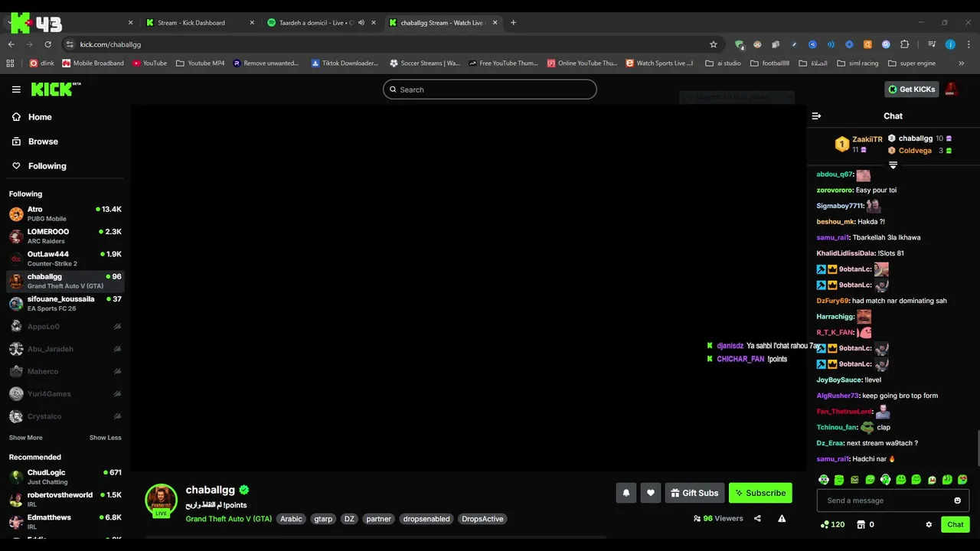The image size is (980, 551).
Task: Toggle stream notifications bell
Action: pos(626,493)
